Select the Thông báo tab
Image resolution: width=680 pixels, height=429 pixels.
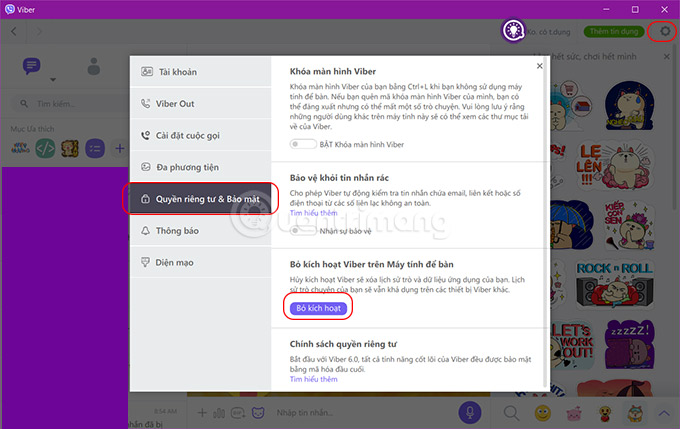(x=201, y=231)
